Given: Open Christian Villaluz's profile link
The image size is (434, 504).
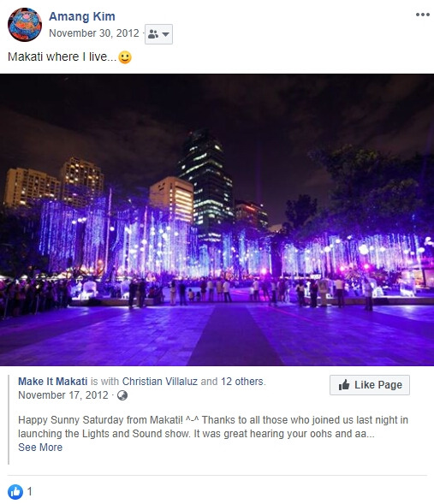Looking at the screenshot, I should [160, 382].
